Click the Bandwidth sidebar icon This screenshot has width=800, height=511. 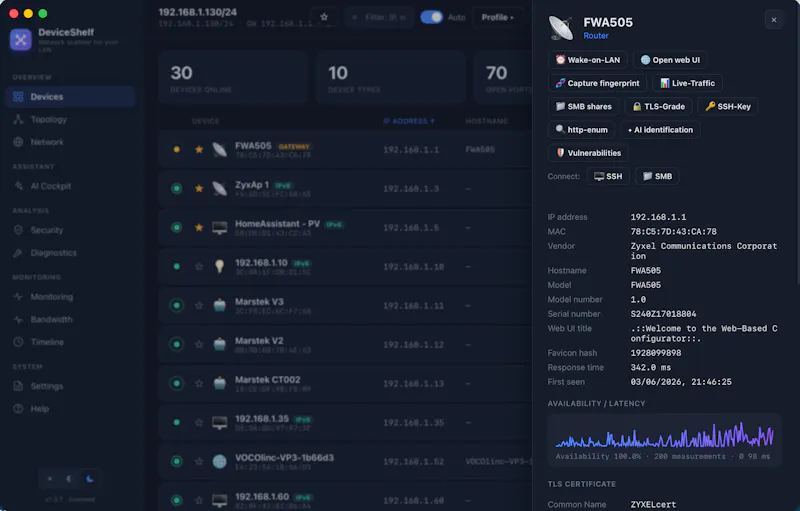click(18, 319)
